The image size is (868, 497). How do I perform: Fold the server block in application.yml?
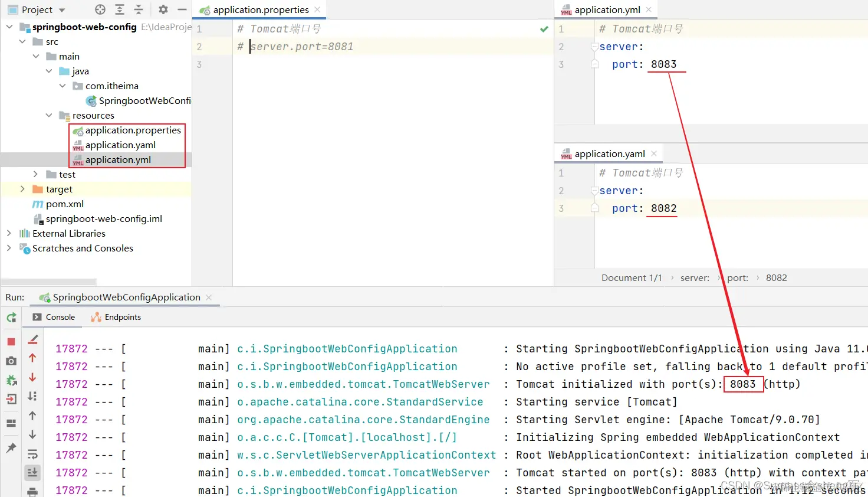[594, 47]
